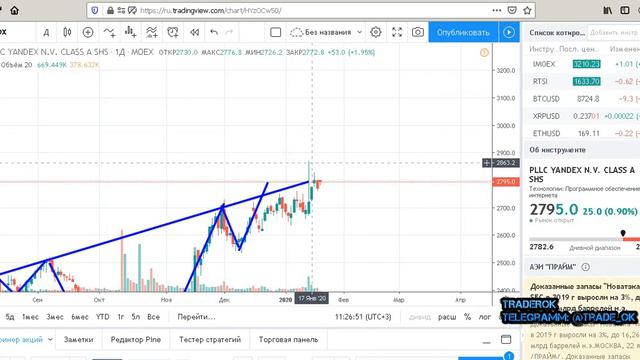This screenshot has width=640, height=360.
Task: Toggle the расш extended hours option
Action: (x=447, y=317)
